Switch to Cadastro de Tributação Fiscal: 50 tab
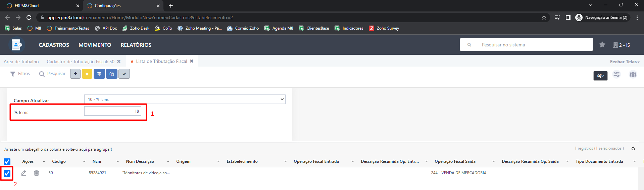The width and height of the screenshot is (644, 190). click(x=81, y=62)
